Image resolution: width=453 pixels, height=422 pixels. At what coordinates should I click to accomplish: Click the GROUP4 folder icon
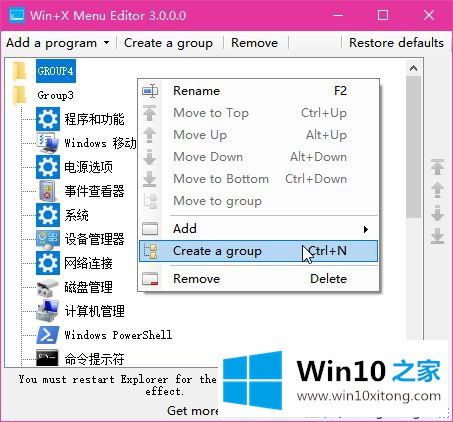tap(19, 71)
